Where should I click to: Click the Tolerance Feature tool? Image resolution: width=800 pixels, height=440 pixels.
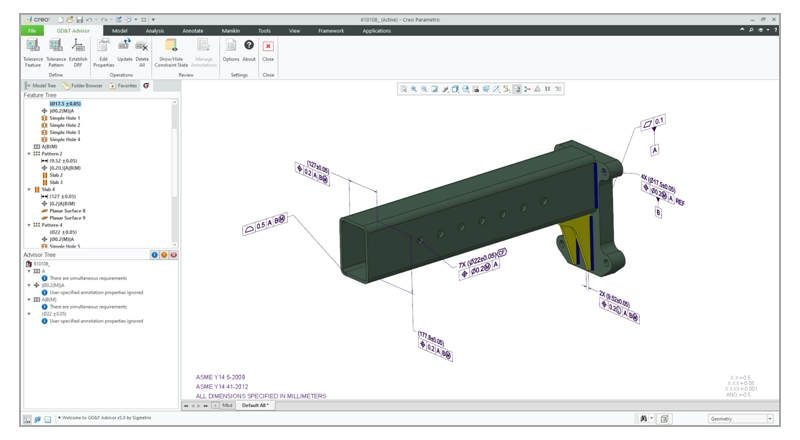coord(33,53)
